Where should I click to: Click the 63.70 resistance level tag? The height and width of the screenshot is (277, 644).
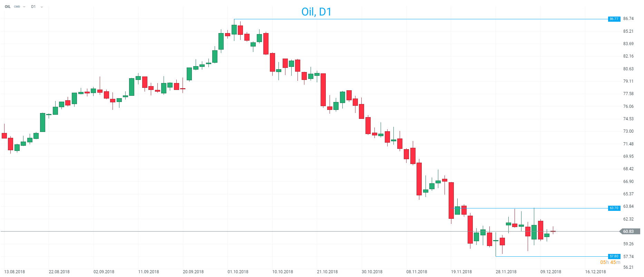click(614, 208)
